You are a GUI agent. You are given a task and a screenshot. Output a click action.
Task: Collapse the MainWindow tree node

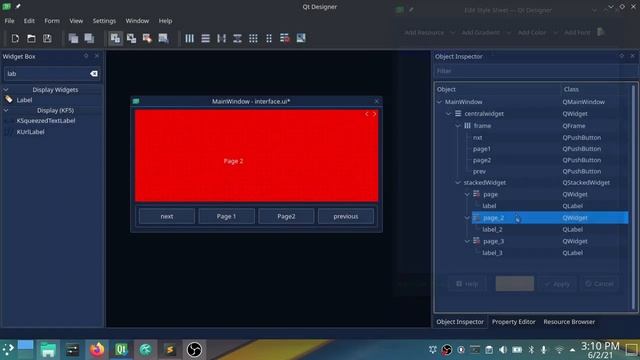[x=440, y=102]
